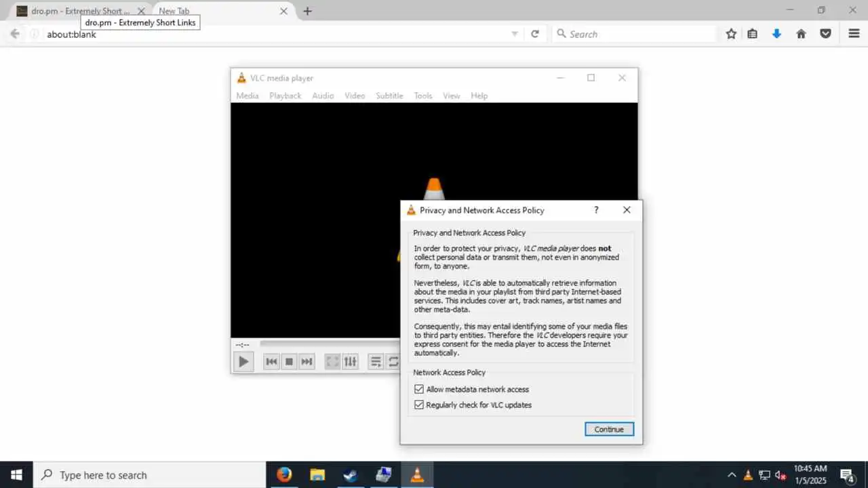Click the privacy dialog help question mark
Viewport: 868px width, 488px height.
coord(596,210)
